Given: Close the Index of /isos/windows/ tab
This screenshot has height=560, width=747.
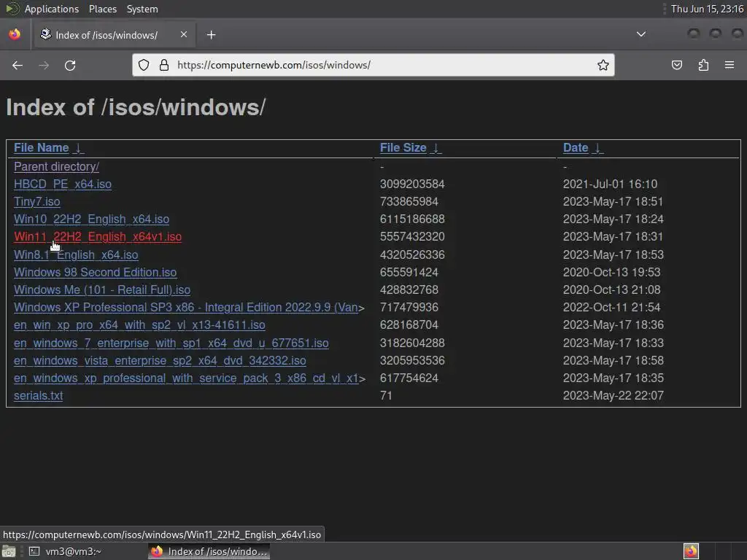Looking at the screenshot, I should (x=183, y=34).
